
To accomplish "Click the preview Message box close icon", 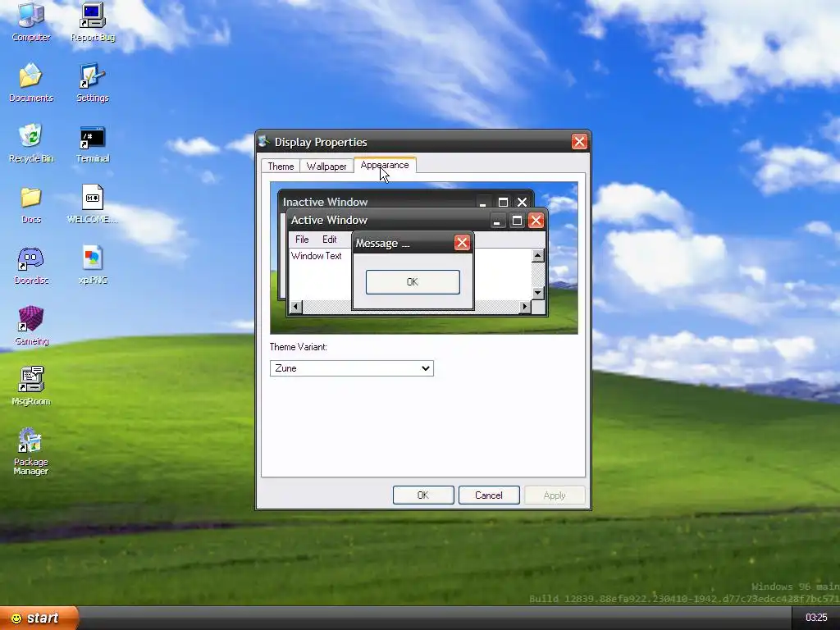I will point(462,243).
